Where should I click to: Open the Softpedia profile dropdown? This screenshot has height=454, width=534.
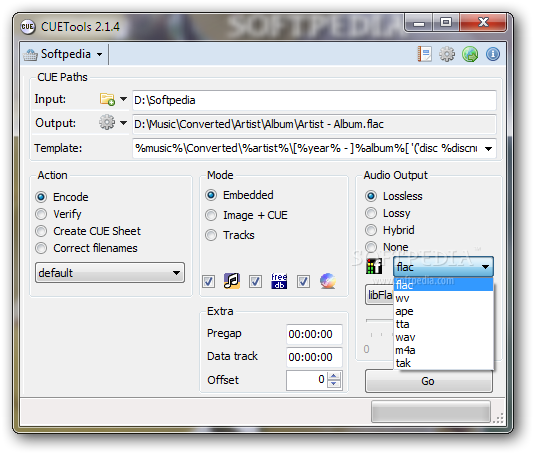63,54
